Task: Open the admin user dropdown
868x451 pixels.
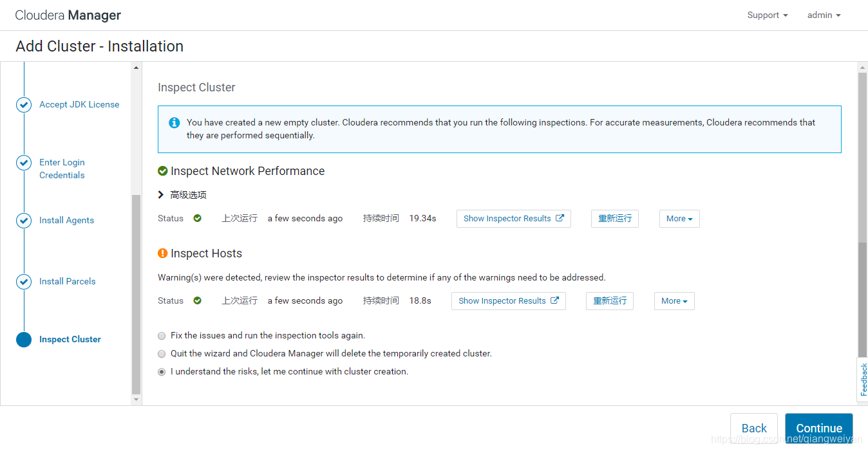Action: [824, 15]
